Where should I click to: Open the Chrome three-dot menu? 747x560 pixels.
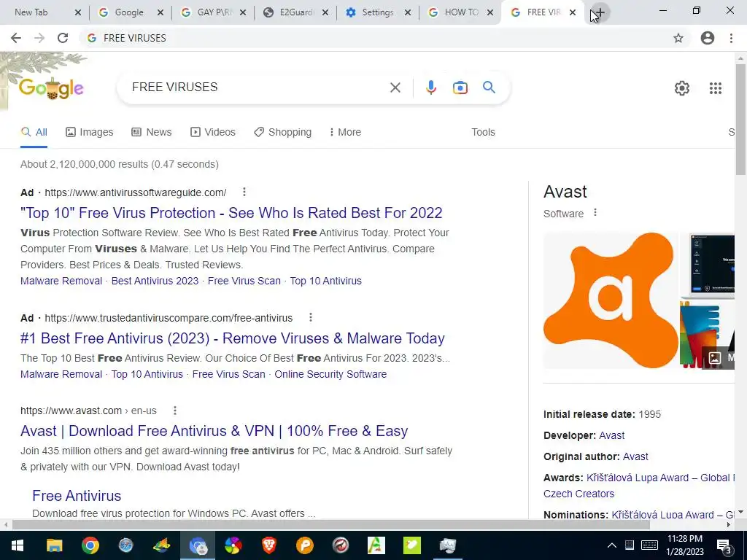point(731,38)
